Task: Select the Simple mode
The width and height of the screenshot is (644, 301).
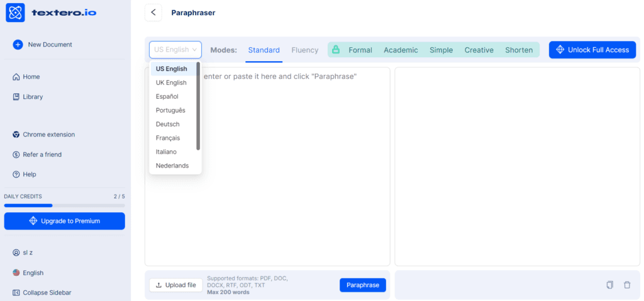Action: pyautogui.click(x=441, y=50)
